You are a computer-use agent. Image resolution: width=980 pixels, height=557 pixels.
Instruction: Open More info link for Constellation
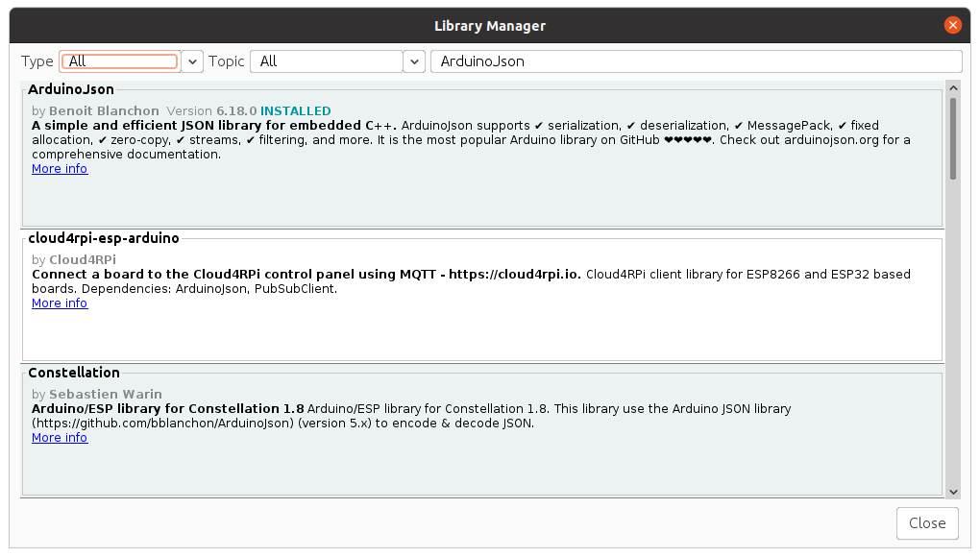60,438
